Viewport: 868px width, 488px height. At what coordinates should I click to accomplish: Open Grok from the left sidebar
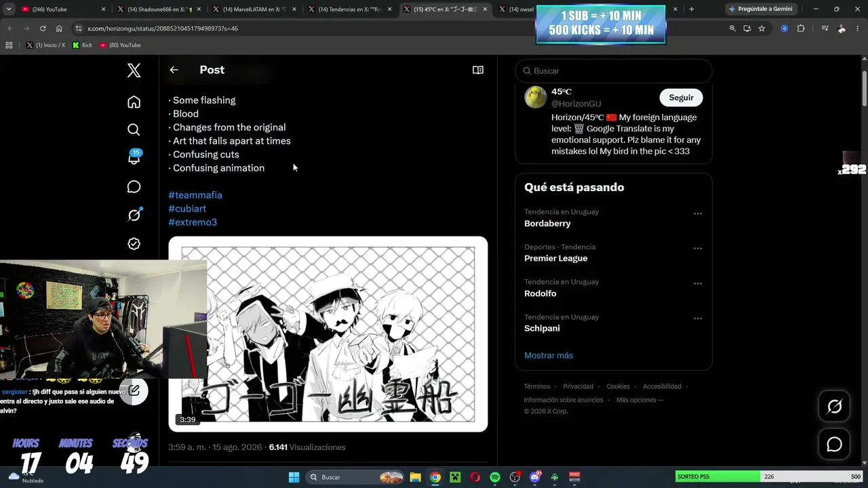134,215
